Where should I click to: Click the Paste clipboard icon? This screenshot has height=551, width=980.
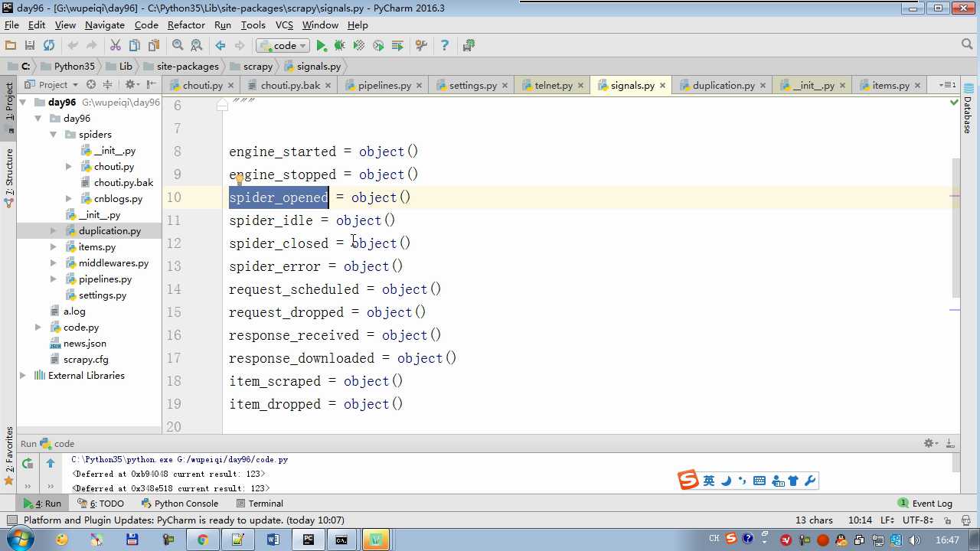154,46
